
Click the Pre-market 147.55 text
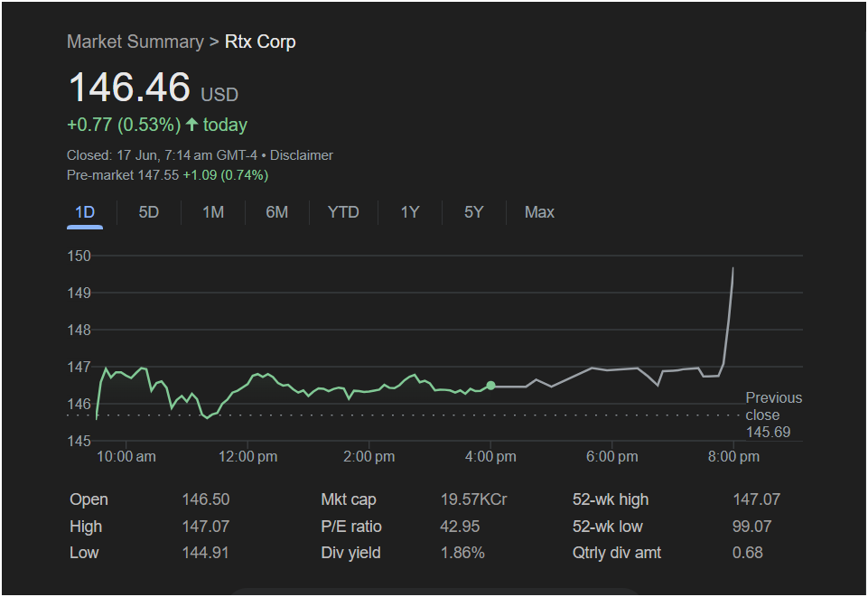click(123, 175)
